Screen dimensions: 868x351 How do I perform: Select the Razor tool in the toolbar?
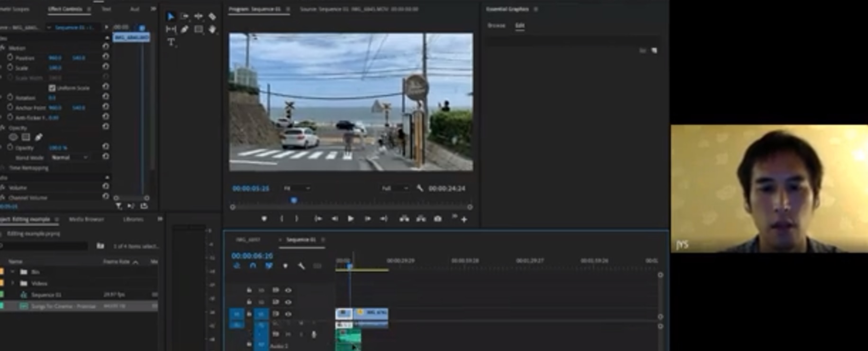point(212,17)
